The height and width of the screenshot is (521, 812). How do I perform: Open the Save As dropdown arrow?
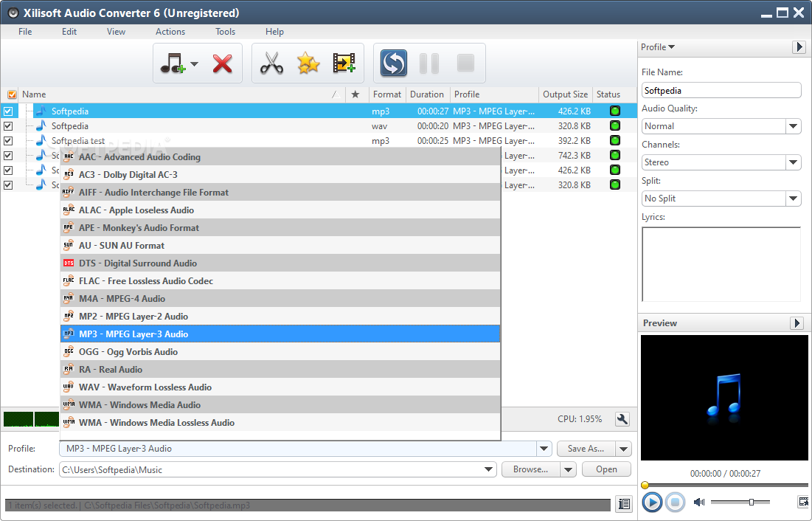point(623,449)
